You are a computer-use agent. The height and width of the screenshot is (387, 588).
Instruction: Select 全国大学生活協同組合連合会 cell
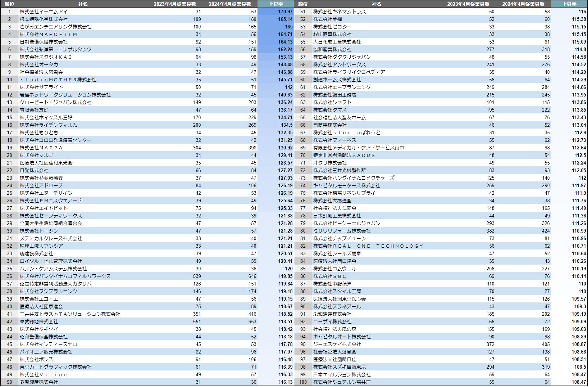tap(51, 223)
